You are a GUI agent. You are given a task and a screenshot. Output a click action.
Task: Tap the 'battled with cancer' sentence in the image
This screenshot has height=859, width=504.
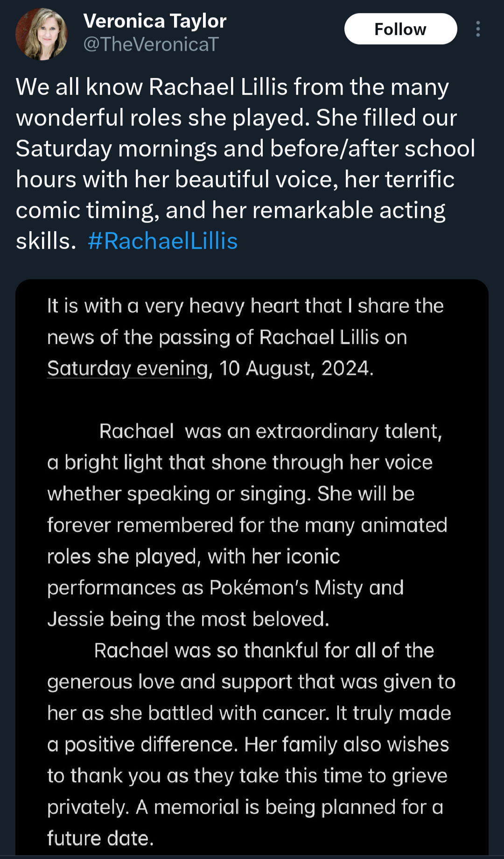[249, 713]
